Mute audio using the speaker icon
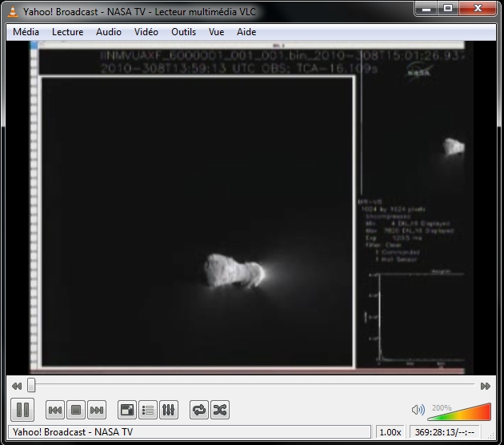 418,410
